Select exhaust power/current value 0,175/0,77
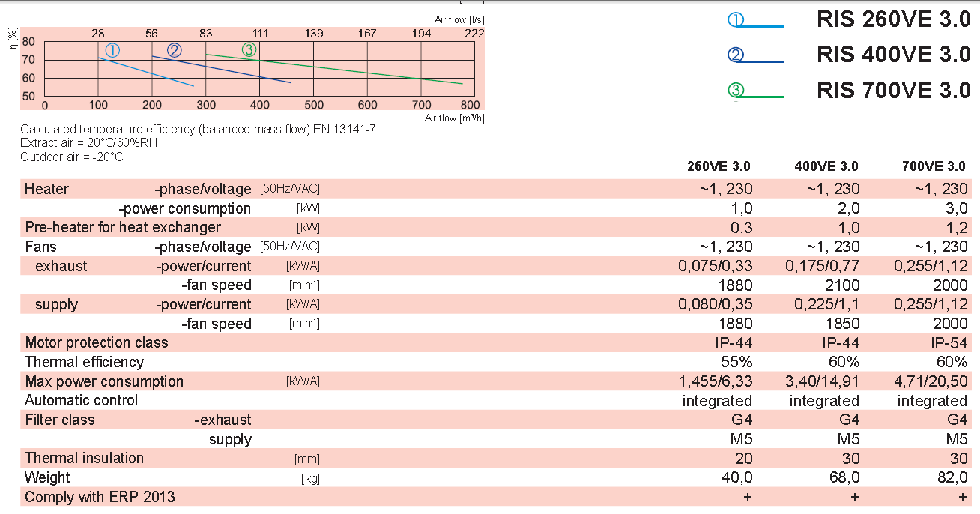Image resolution: width=980 pixels, height=514 pixels. 823,266
